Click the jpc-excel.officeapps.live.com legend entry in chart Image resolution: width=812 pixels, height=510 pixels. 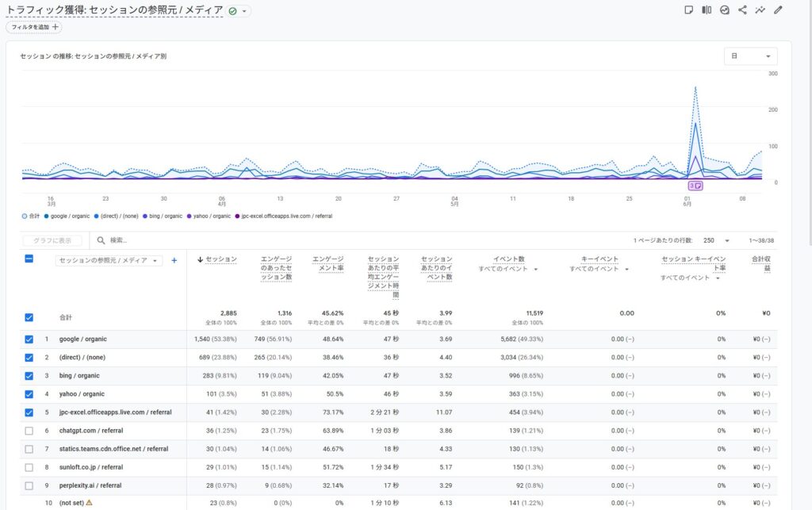[284, 217]
